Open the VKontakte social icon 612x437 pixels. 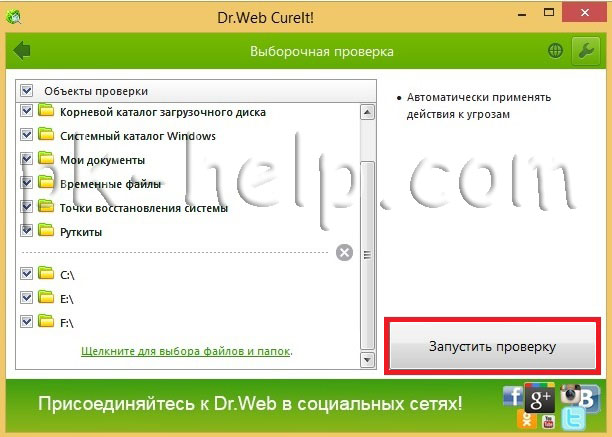coord(589,399)
